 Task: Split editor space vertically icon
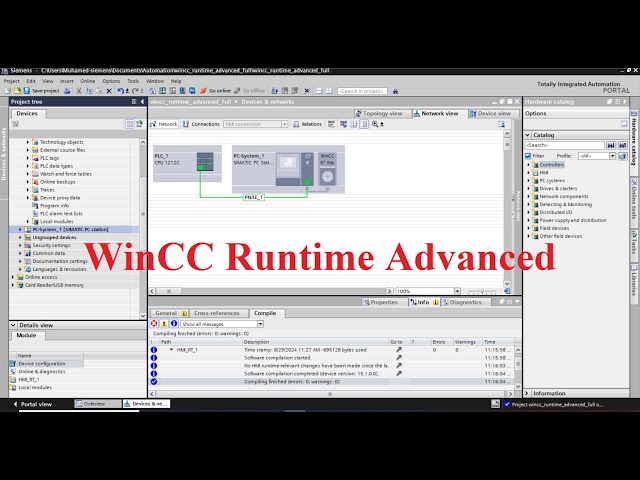tap(329, 91)
